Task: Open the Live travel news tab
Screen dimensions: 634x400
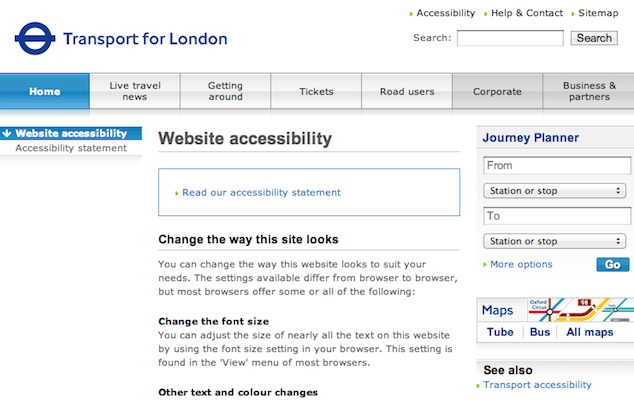Action: tap(135, 91)
